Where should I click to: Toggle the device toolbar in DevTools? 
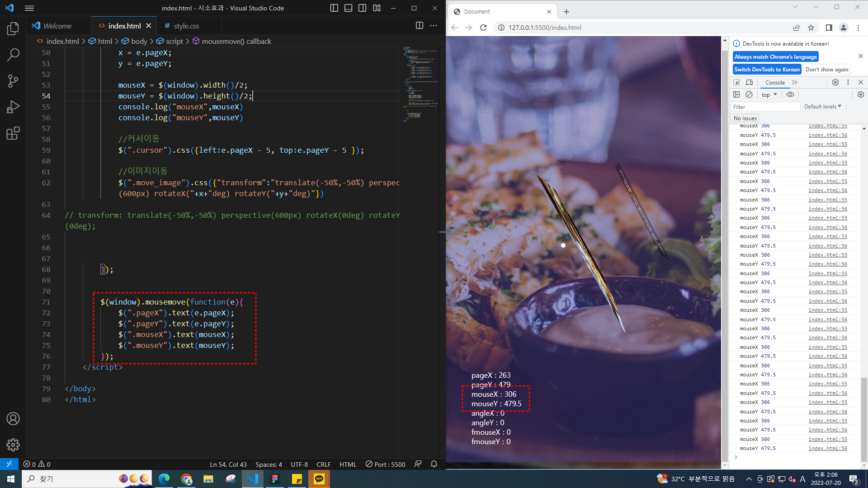(x=749, y=82)
